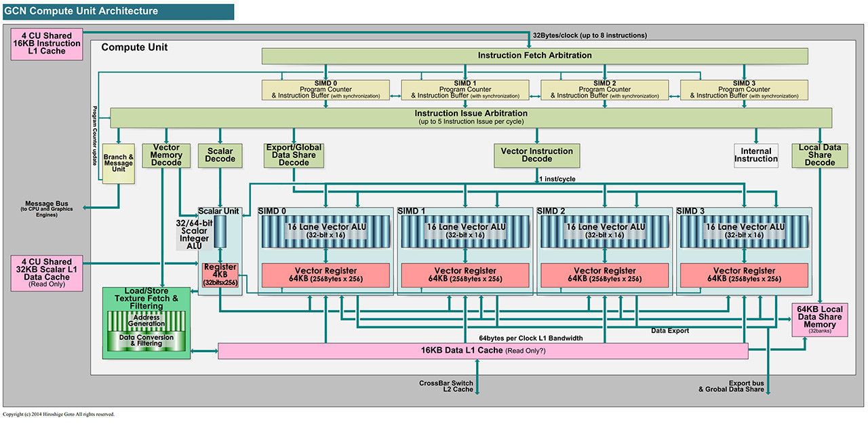Select the Address Generation graphic
Screen dimensions: 868x424
[x=146, y=321]
